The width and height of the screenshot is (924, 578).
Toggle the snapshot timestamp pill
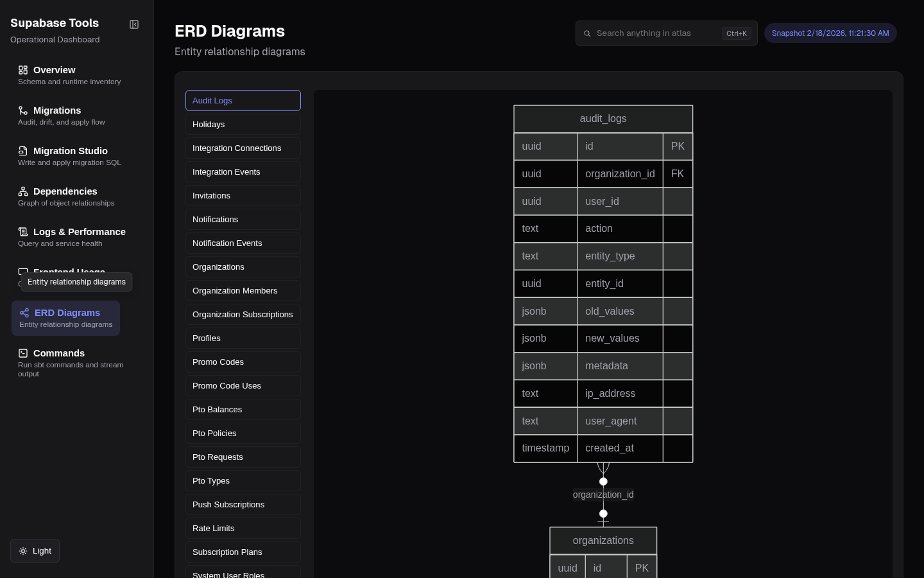point(830,33)
